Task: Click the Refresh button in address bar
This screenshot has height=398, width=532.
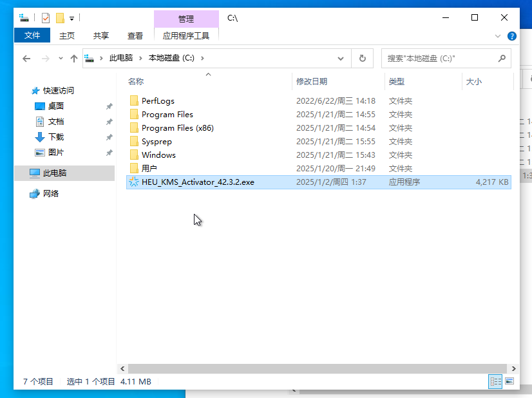Action: click(x=362, y=58)
